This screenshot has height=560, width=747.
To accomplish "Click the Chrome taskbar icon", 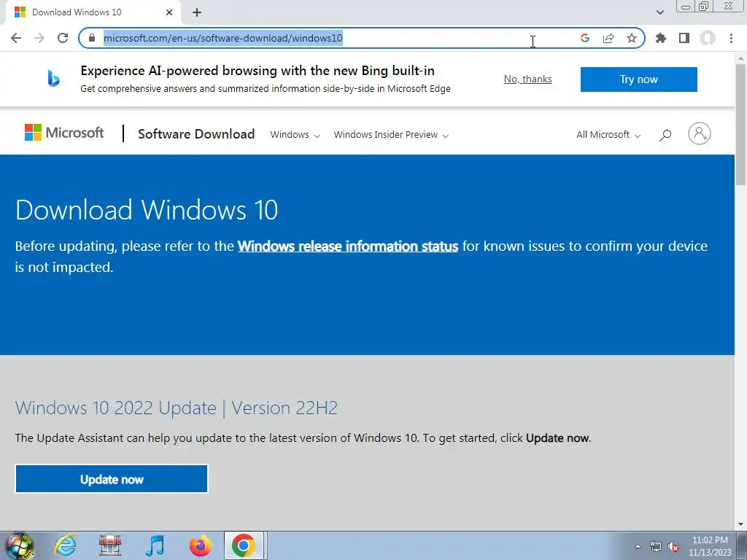I will pos(244,545).
